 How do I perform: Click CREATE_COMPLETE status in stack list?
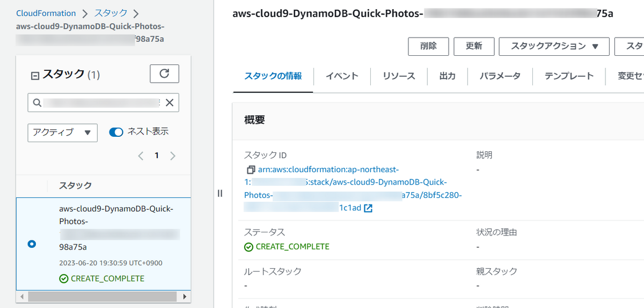[x=102, y=278]
